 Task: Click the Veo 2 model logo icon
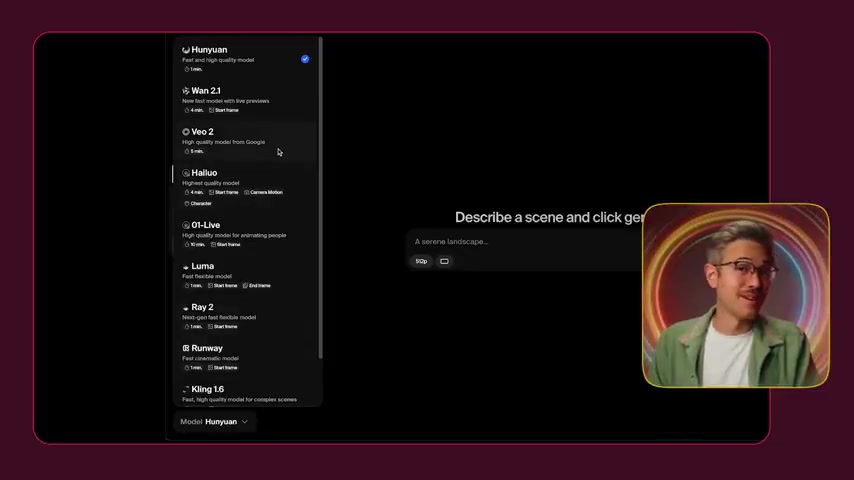[186, 132]
